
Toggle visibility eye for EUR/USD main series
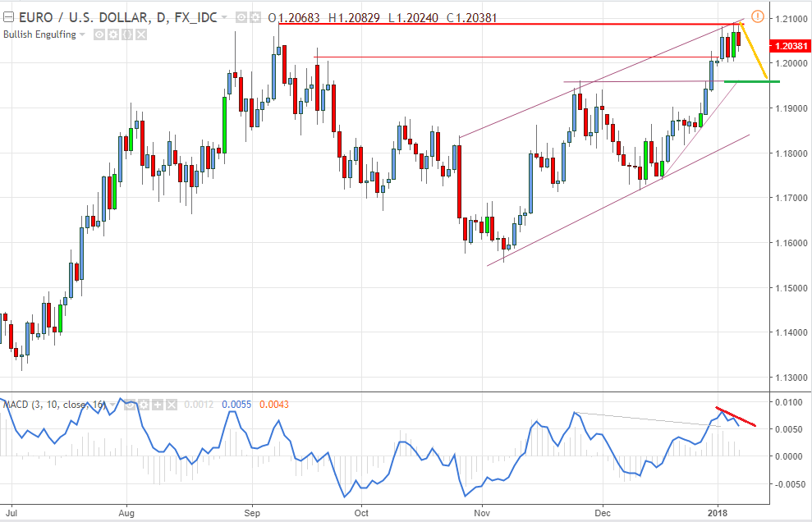[x=241, y=17]
